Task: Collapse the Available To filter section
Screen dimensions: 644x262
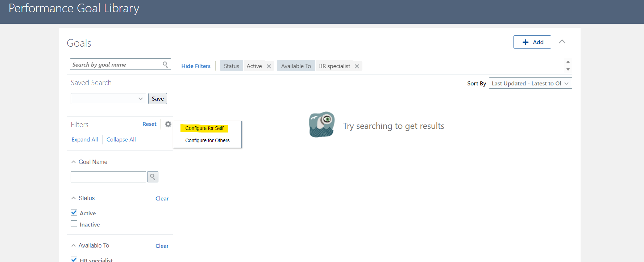Action: pos(74,245)
